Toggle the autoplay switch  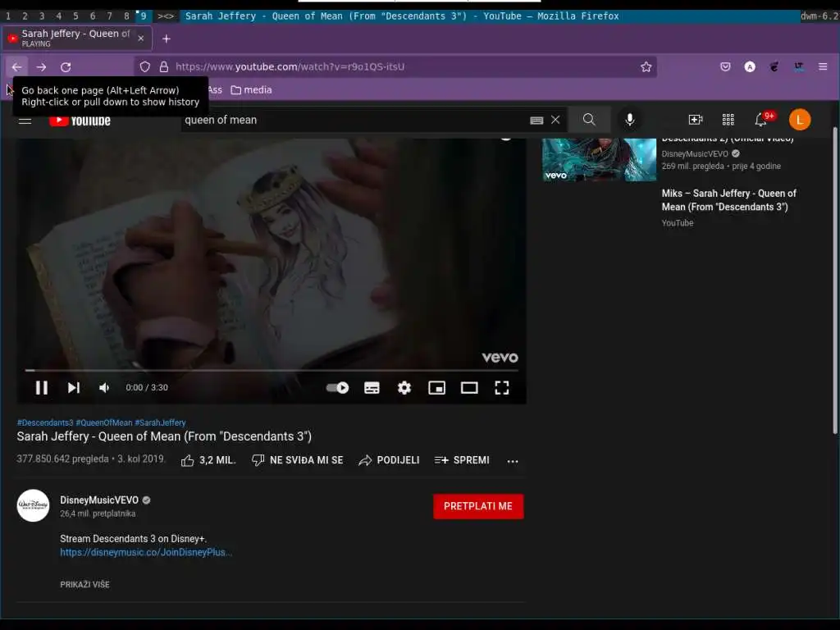tap(337, 387)
